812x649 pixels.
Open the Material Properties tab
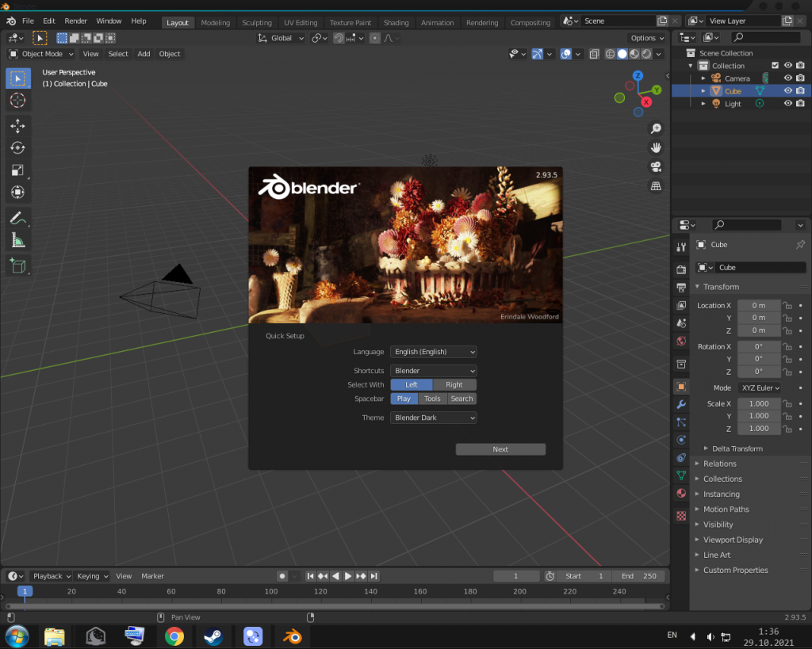pos(680,492)
